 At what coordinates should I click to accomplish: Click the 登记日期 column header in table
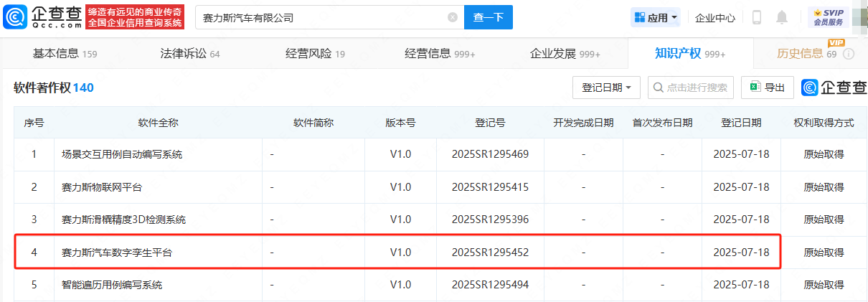[741, 123]
